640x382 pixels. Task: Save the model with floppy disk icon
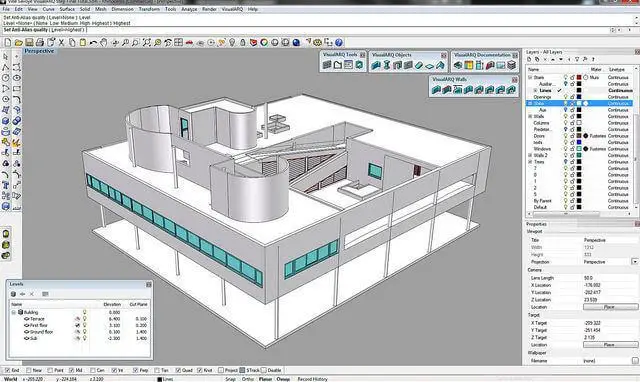(x=29, y=42)
